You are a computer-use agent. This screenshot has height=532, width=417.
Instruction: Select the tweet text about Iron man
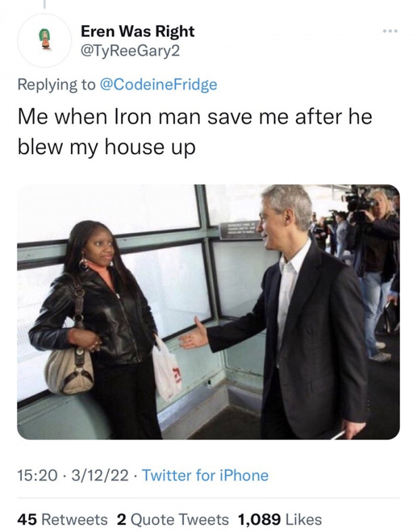(x=195, y=132)
